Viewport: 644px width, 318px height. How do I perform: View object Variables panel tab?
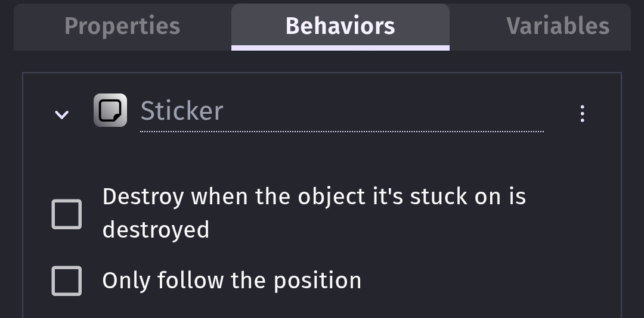point(558,26)
